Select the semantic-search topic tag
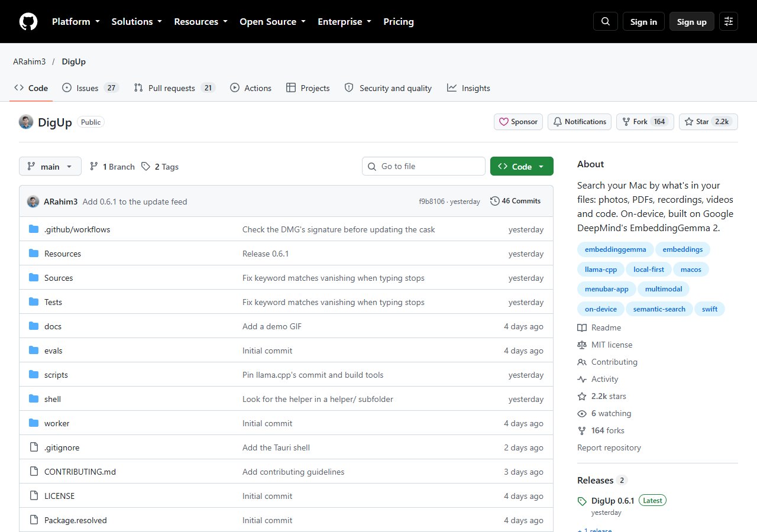This screenshot has height=532, width=757. pyautogui.click(x=659, y=309)
